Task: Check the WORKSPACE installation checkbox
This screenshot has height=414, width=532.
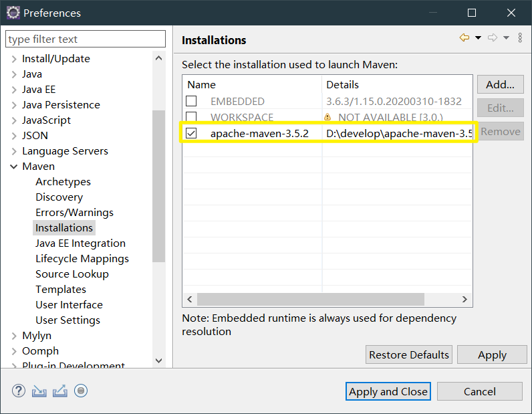Action: tap(191, 117)
